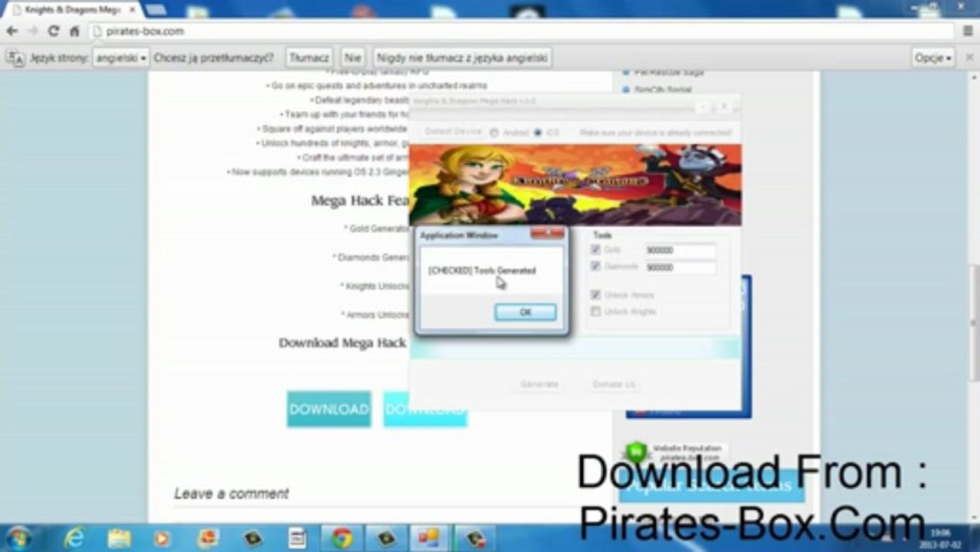Open a new browser tab
The width and height of the screenshot is (980, 552).
coord(156,10)
